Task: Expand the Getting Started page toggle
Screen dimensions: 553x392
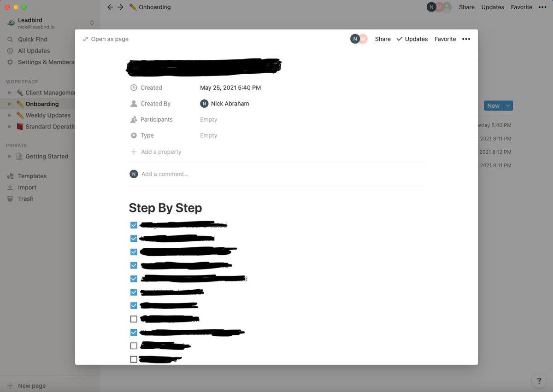Action: (10, 157)
